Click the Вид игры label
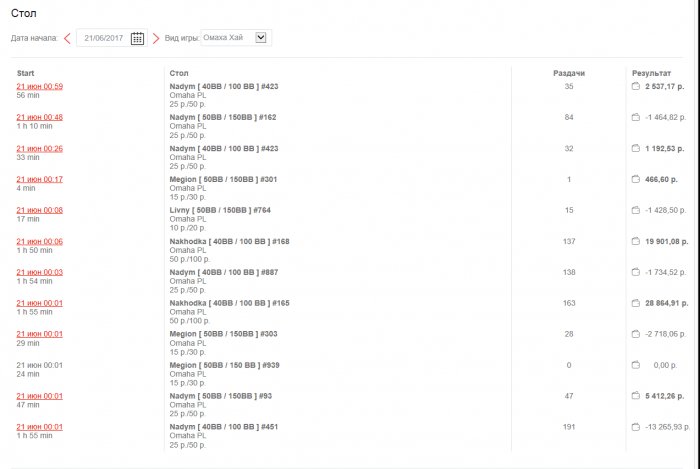The image size is (700, 469). 182,38
